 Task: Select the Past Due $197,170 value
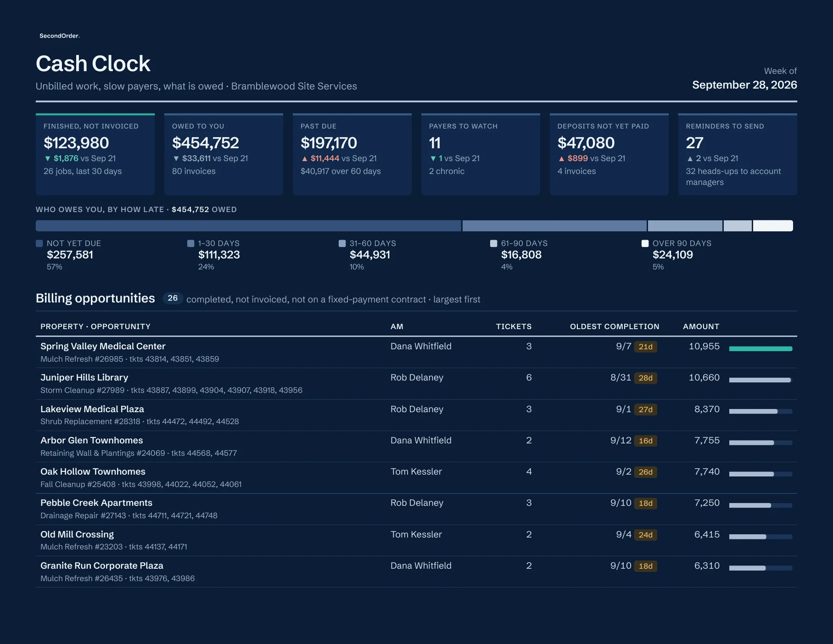pos(329,143)
